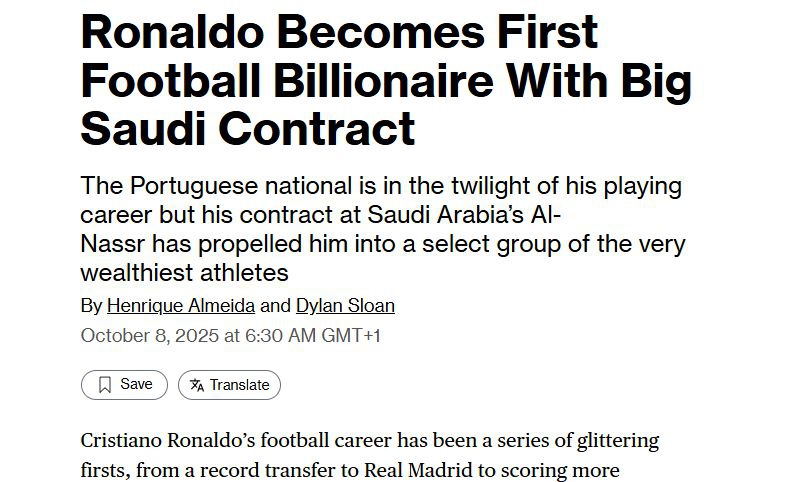The image size is (809, 482).
Task: Click the bookmark icon in Save button
Action: [x=105, y=385]
